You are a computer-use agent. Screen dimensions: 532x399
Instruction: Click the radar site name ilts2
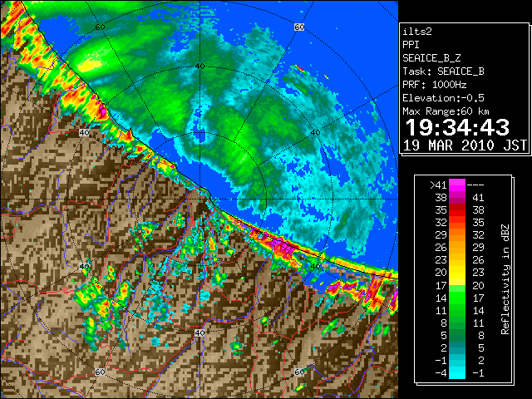pyautogui.click(x=417, y=32)
